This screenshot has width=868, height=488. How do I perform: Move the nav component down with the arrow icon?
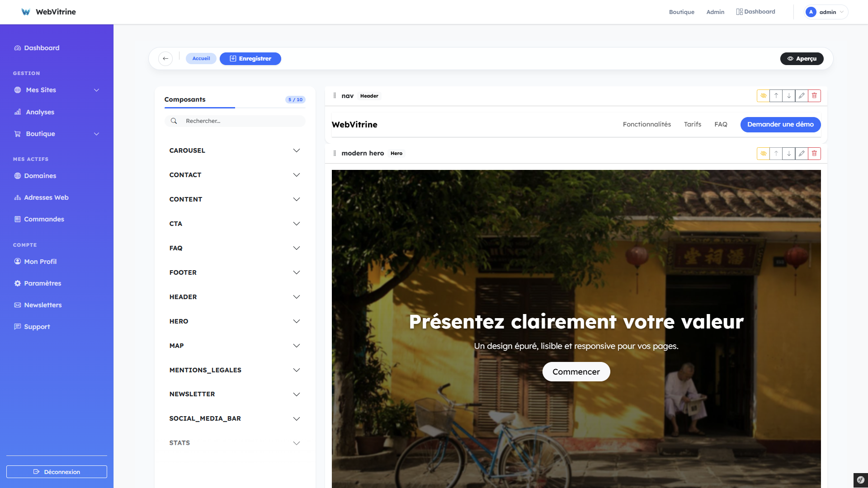point(788,96)
